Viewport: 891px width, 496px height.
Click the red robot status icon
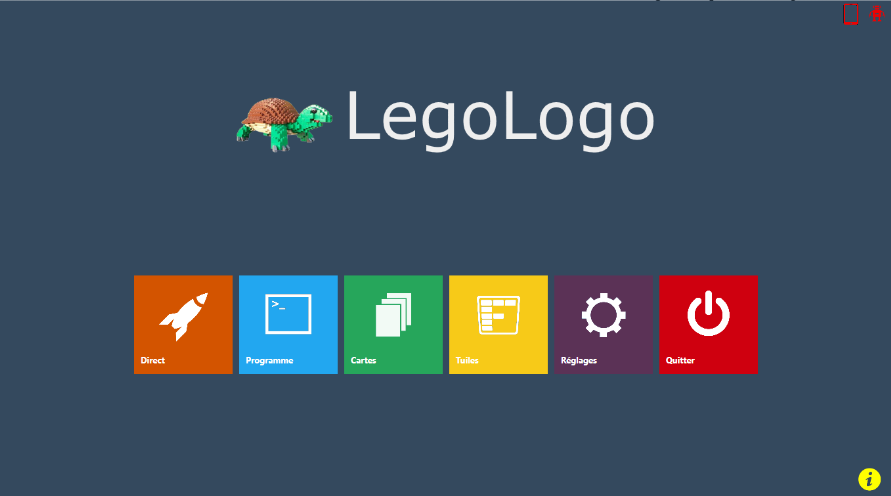pyautogui.click(x=877, y=13)
